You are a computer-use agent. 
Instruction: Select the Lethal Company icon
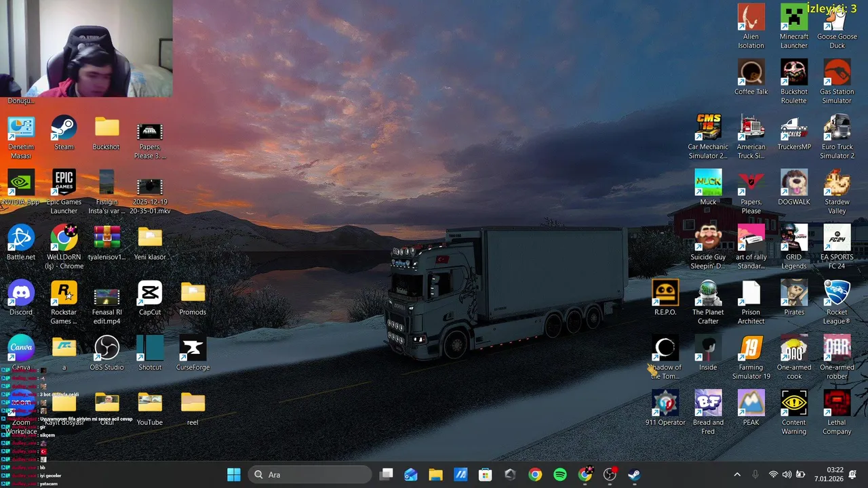pyautogui.click(x=837, y=413)
